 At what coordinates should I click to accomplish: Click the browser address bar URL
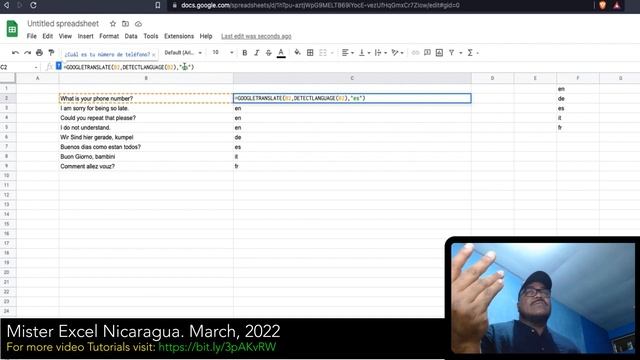(320, 5)
